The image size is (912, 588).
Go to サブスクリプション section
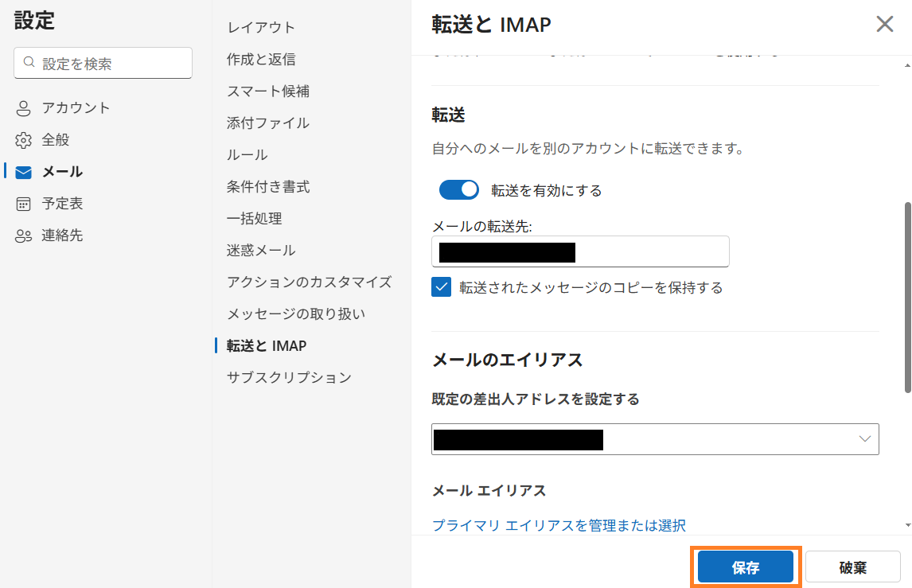coord(289,377)
